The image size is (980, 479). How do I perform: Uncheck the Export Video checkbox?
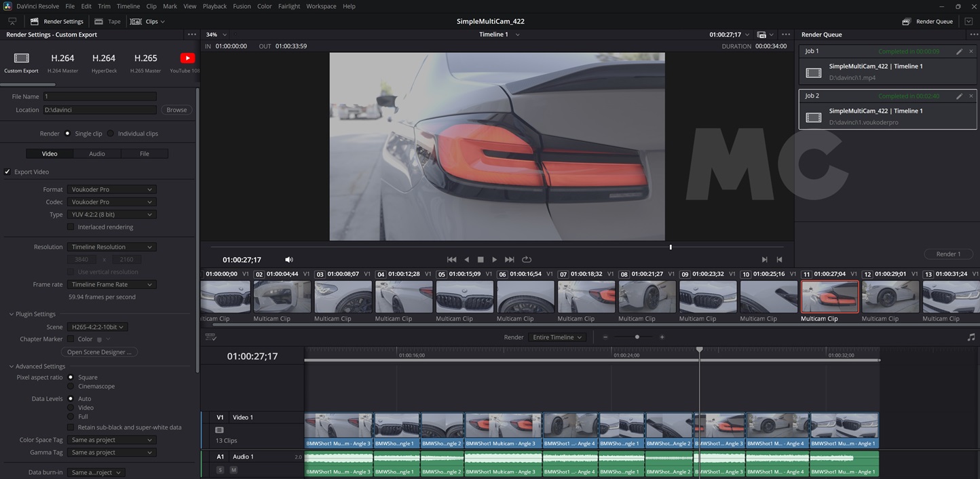(7, 172)
